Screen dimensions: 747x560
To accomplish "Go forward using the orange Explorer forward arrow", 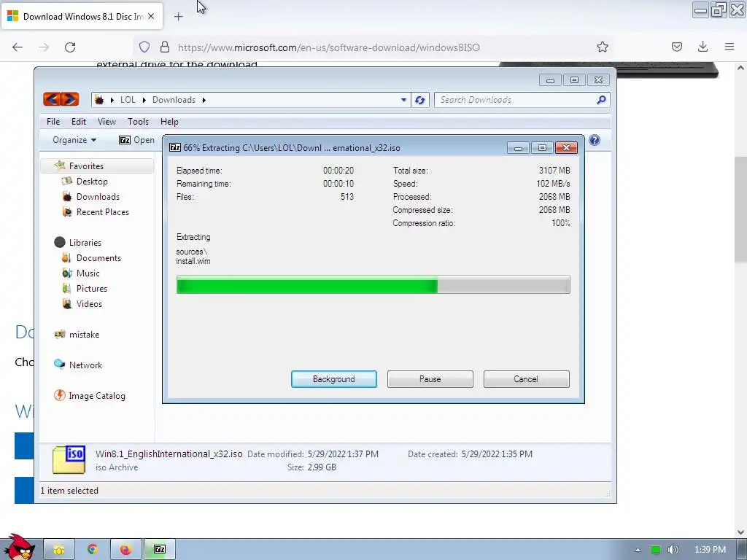I will coord(70,99).
